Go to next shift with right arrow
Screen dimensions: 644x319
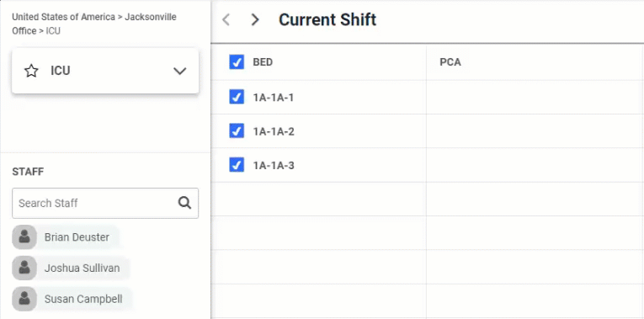[x=255, y=19]
